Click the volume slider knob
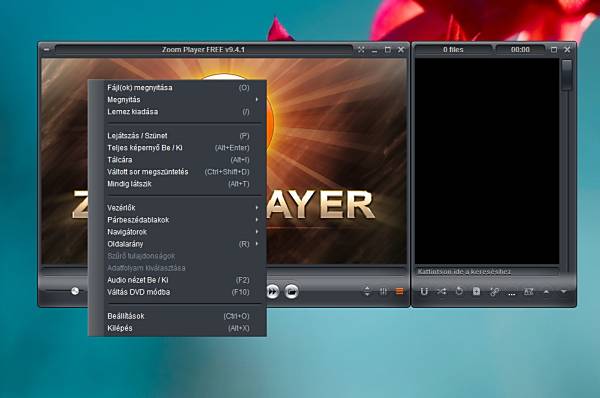This screenshot has height=398, width=600. [75, 291]
